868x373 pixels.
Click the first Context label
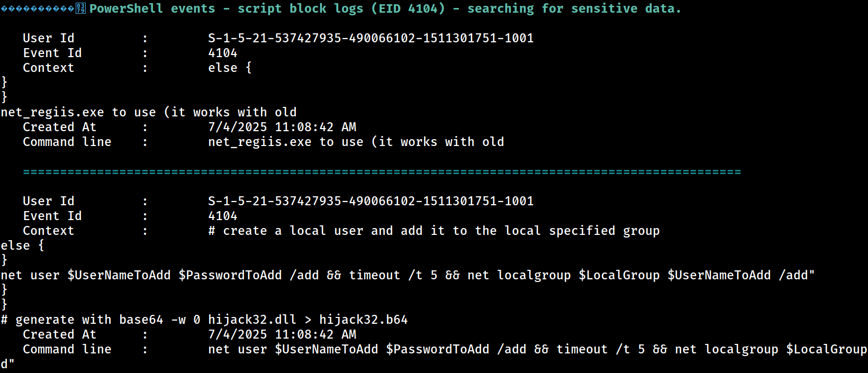pyautogui.click(x=48, y=68)
